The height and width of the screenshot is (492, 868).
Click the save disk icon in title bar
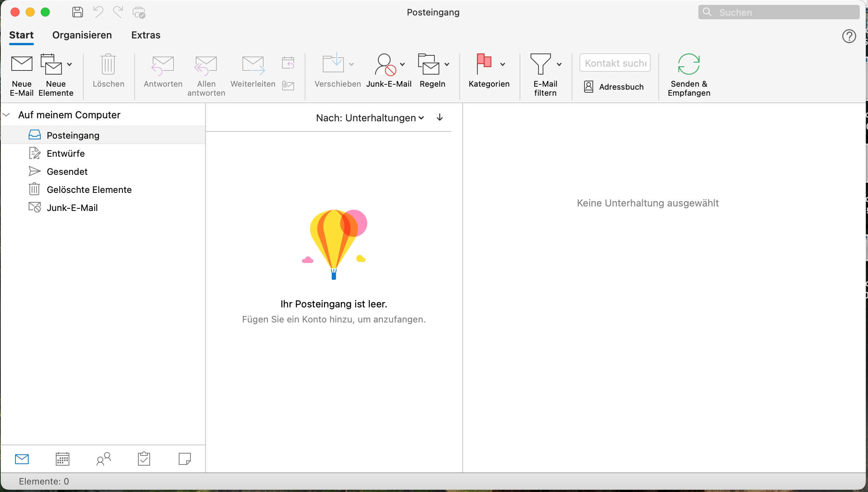pos(78,12)
